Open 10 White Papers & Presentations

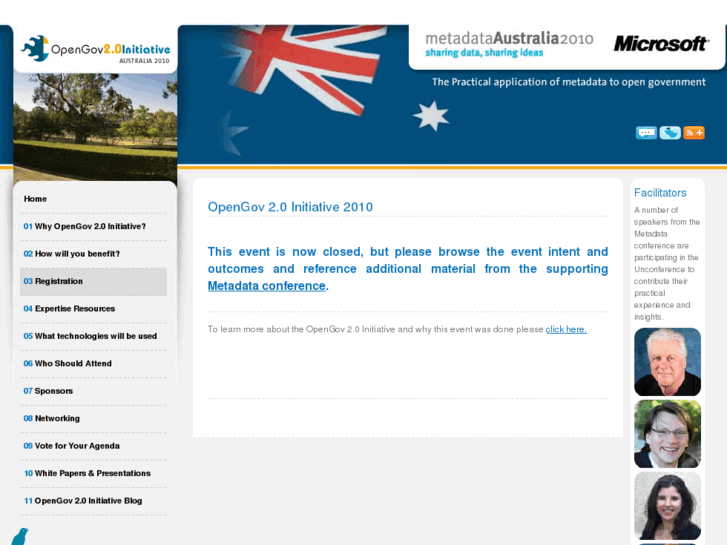pos(87,473)
